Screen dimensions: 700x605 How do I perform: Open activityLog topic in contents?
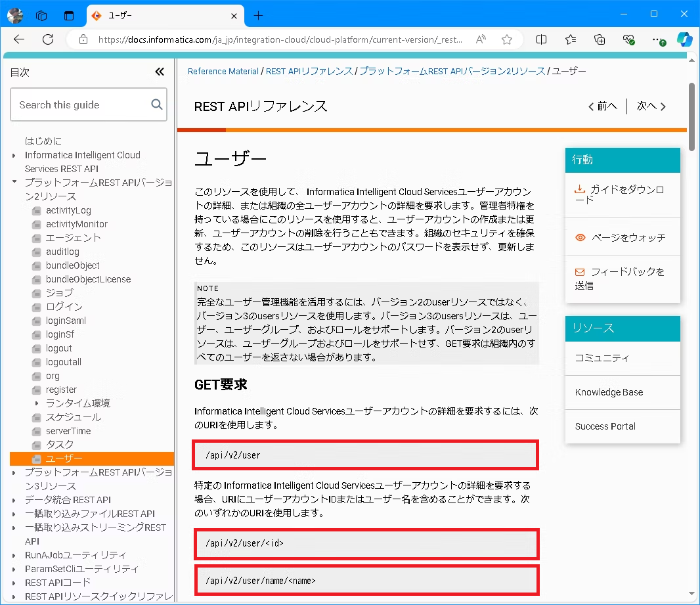(68, 210)
